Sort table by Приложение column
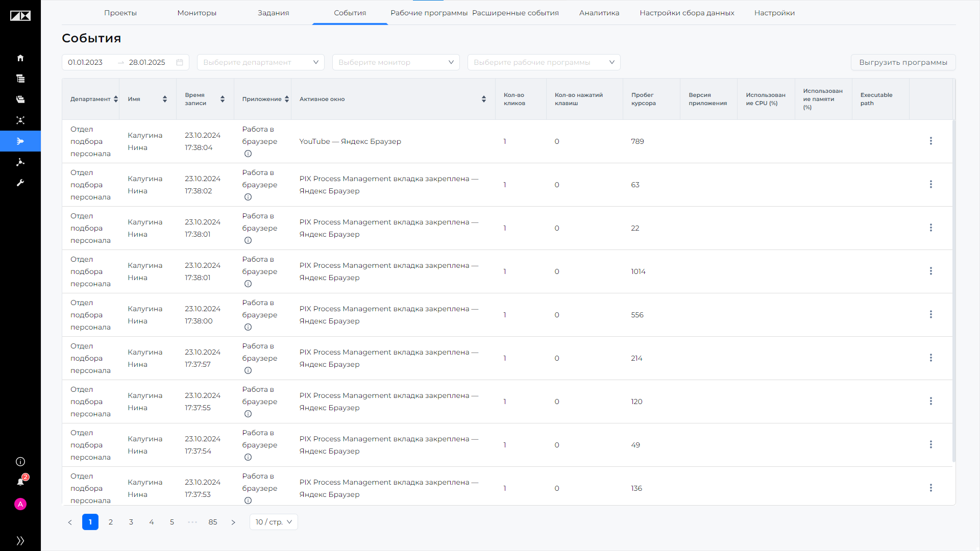The width and height of the screenshot is (980, 551). tap(287, 99)
